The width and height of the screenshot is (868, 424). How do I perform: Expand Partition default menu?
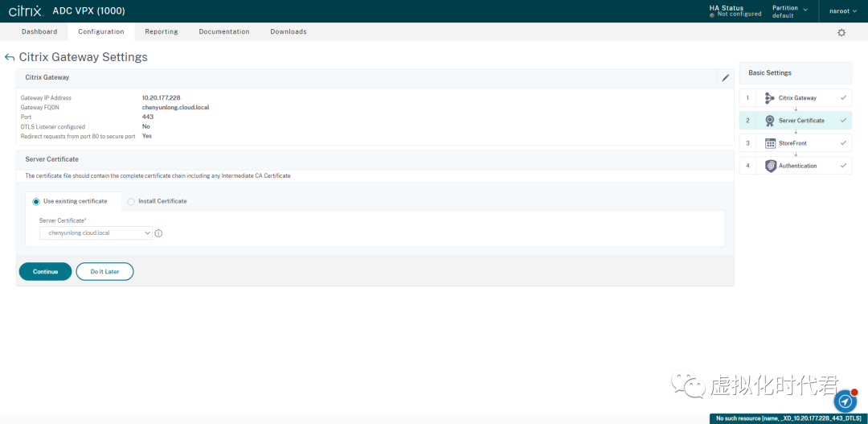790,11
